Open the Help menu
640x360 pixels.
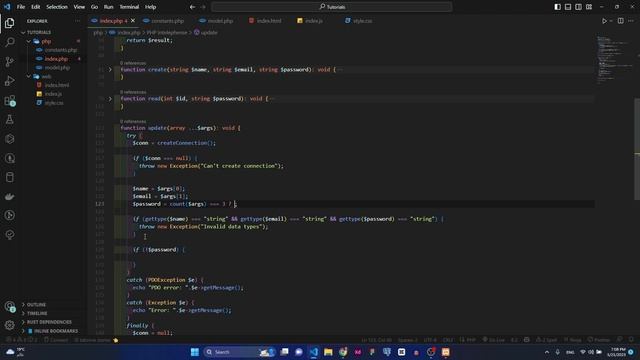click(x=151, y=7)
